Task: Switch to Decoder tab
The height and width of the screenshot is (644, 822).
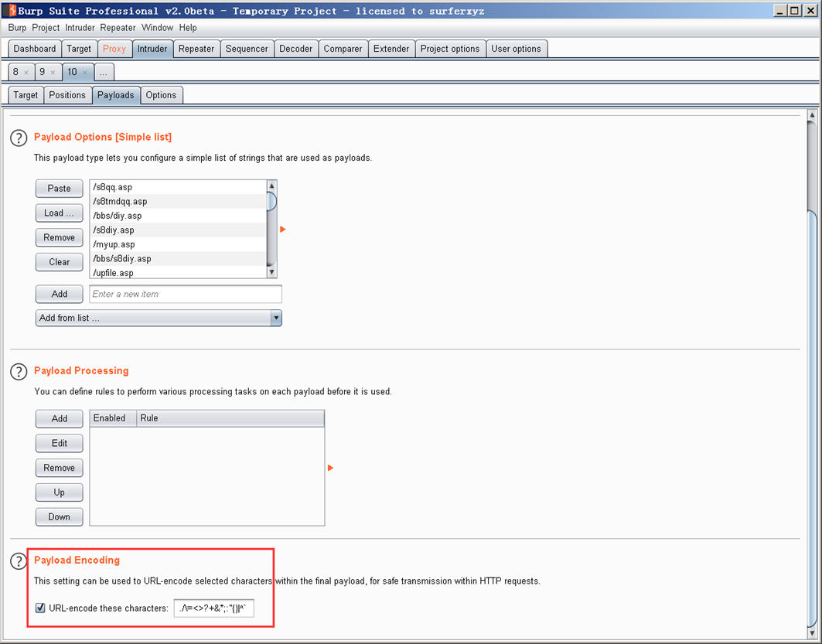Action: tap(295, 49)
